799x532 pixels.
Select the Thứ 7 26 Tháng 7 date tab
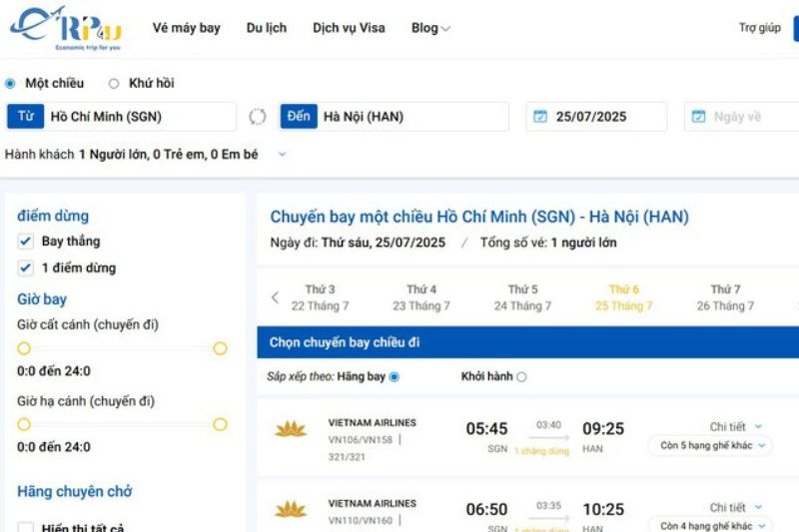pos(725,297)
